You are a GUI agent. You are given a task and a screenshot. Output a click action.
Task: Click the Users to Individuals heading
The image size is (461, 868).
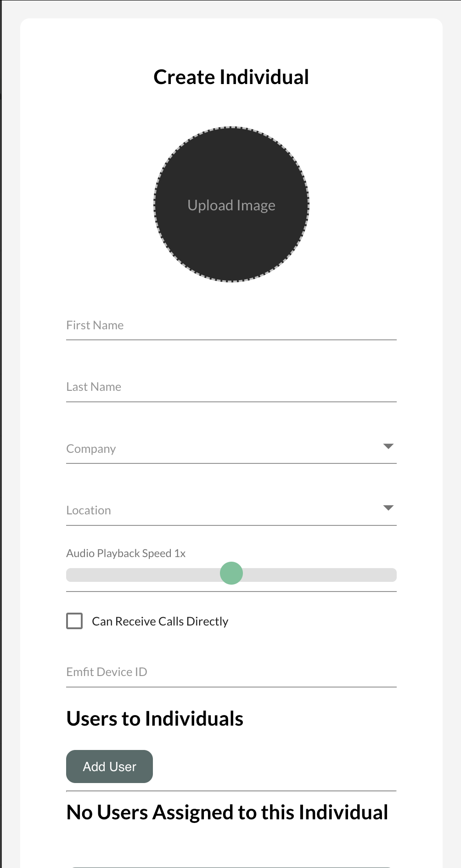tap(155, 719)
